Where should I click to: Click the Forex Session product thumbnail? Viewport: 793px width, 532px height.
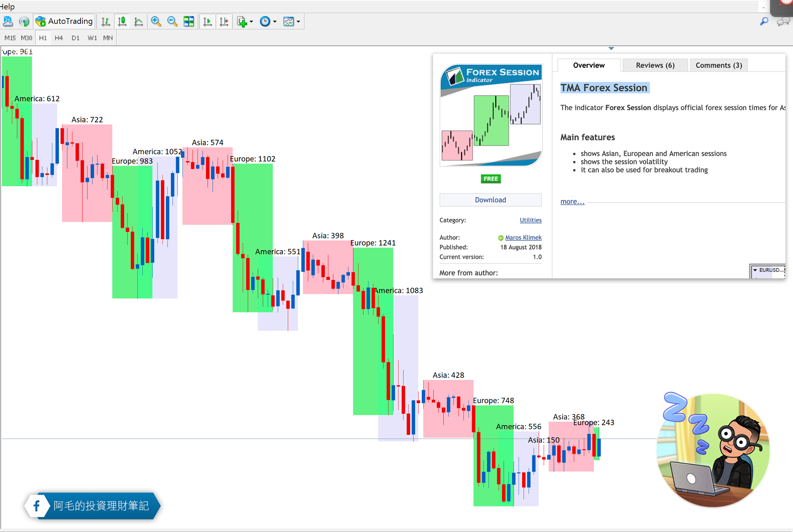(x=491, y=115)
